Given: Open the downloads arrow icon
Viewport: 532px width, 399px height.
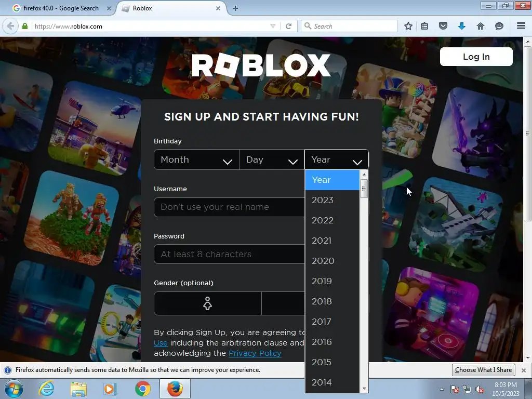Looking at the screenshot, I should [x=462, y=26].
